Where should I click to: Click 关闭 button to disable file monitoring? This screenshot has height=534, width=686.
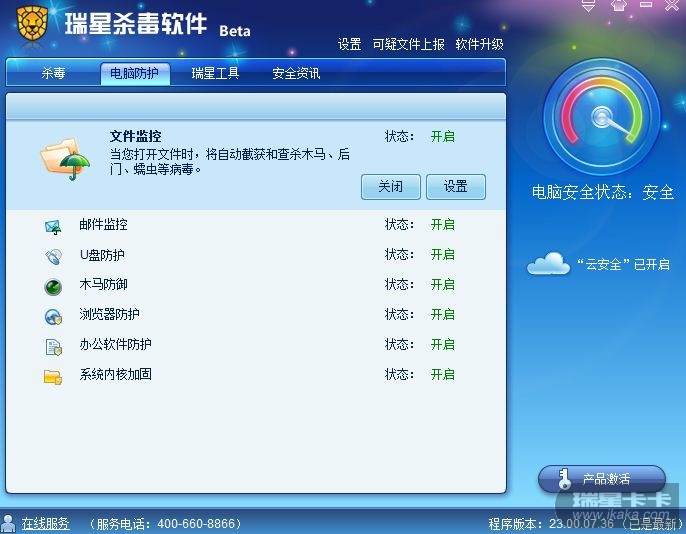[x=391, y=187]
